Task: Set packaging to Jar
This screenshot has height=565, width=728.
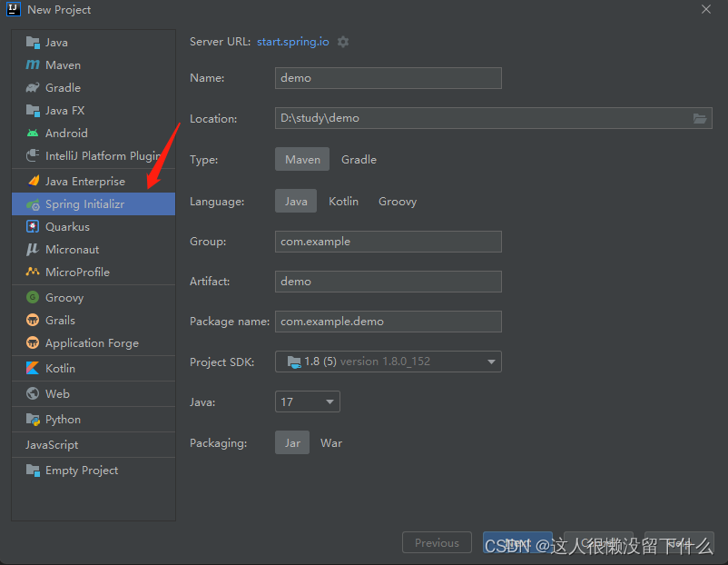Action: 292,442
